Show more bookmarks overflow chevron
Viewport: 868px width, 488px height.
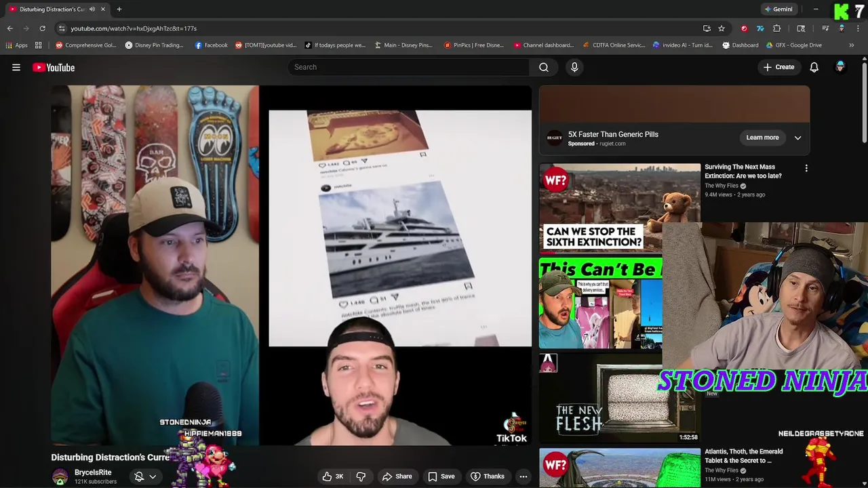point(852,45)
